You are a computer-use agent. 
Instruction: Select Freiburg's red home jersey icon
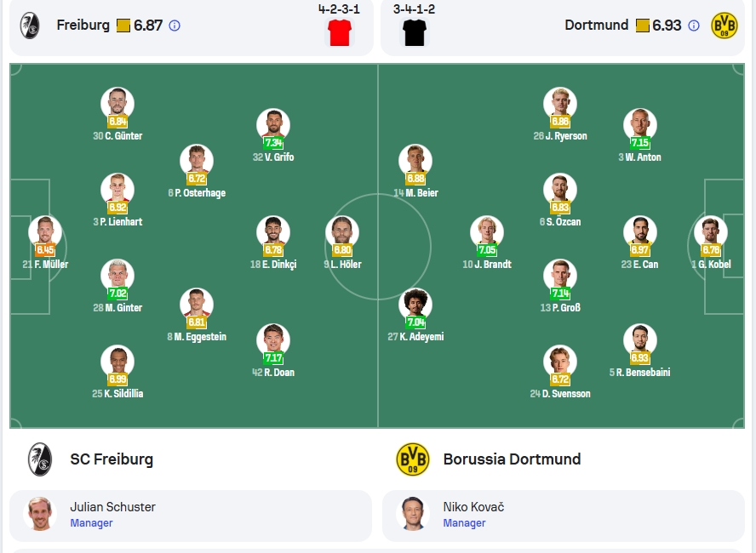340,33
